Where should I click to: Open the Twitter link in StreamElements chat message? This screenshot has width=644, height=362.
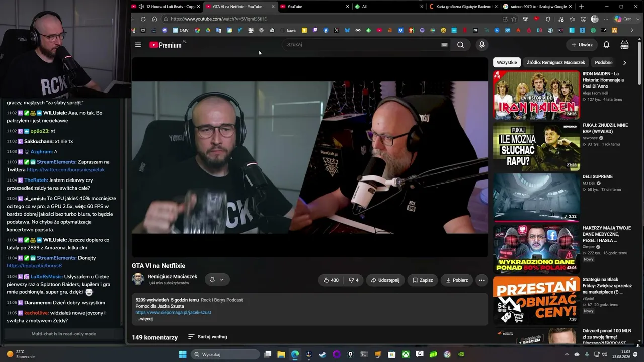click(x=66, y=170)
